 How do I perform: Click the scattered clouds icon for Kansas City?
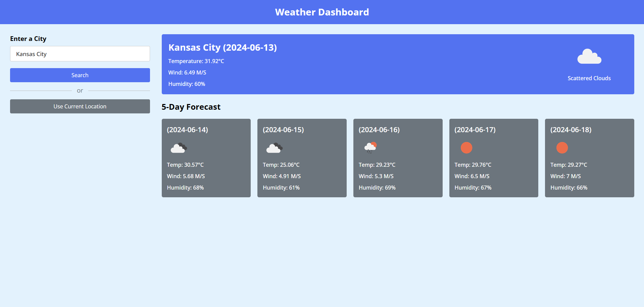tap(589, 57)
